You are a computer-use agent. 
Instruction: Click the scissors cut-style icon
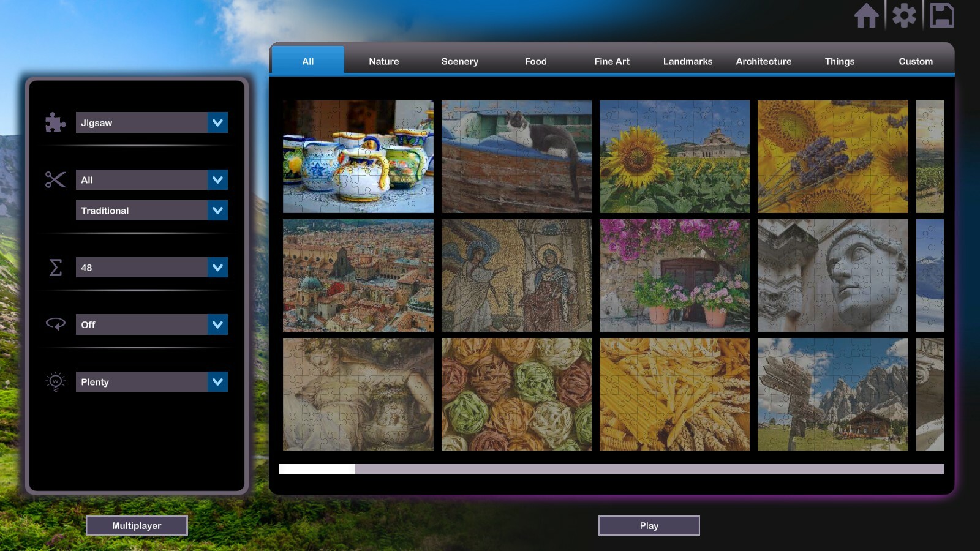55,180
